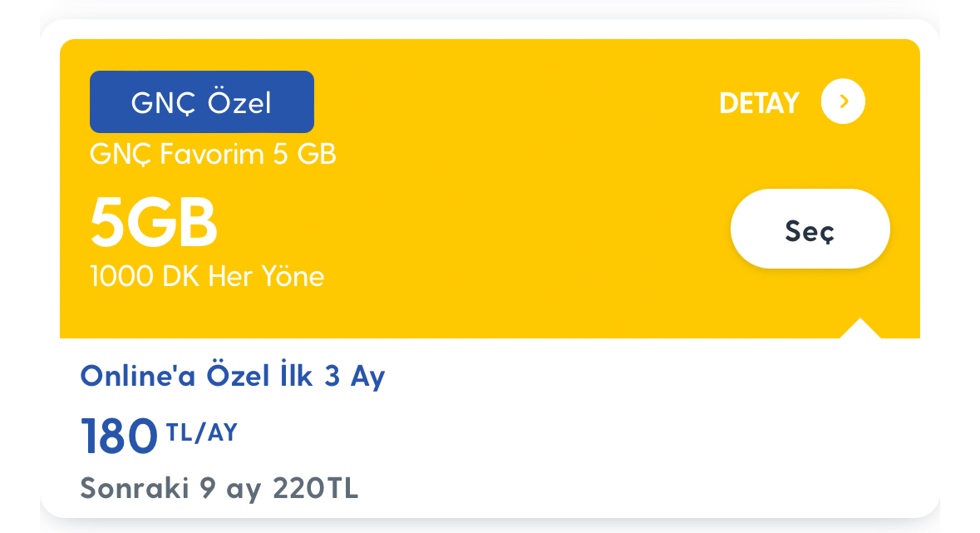Click the 1000 DK Her Yöne text

pyautogui.click(x=207, y=276)
